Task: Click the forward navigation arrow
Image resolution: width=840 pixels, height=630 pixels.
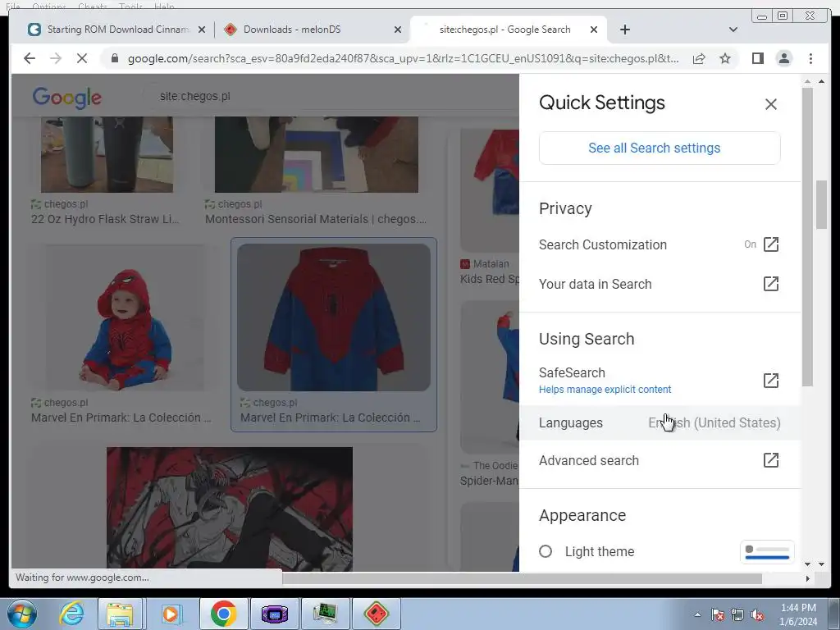Action: pos(56,58)
